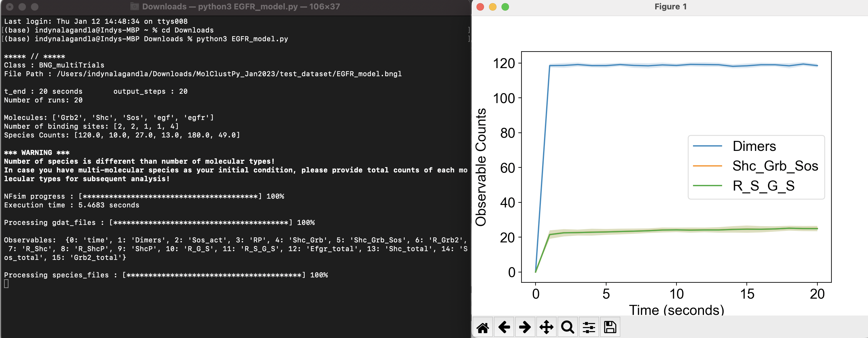Click the 'python3 EGFR_model.py' command text
The height and width of the screenshot is (338, 868).
tap(242, 39)
